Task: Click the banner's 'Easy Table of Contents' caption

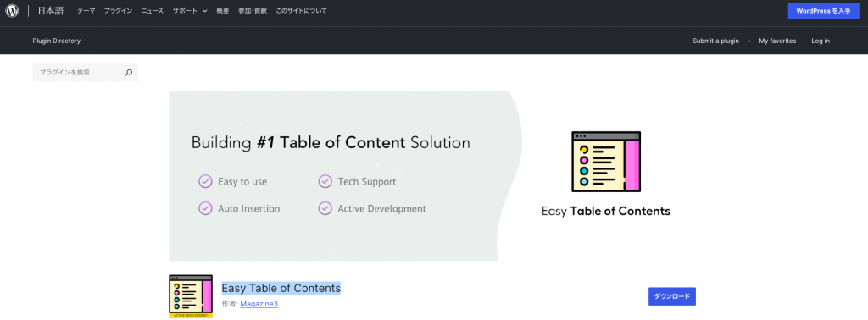Action: (605, 211)
